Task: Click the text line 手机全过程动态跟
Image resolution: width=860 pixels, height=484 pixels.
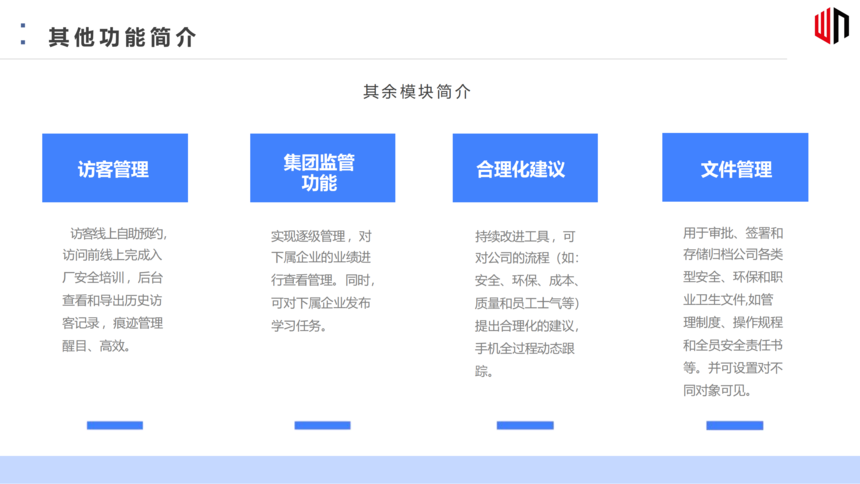Action: click(524, 348)
